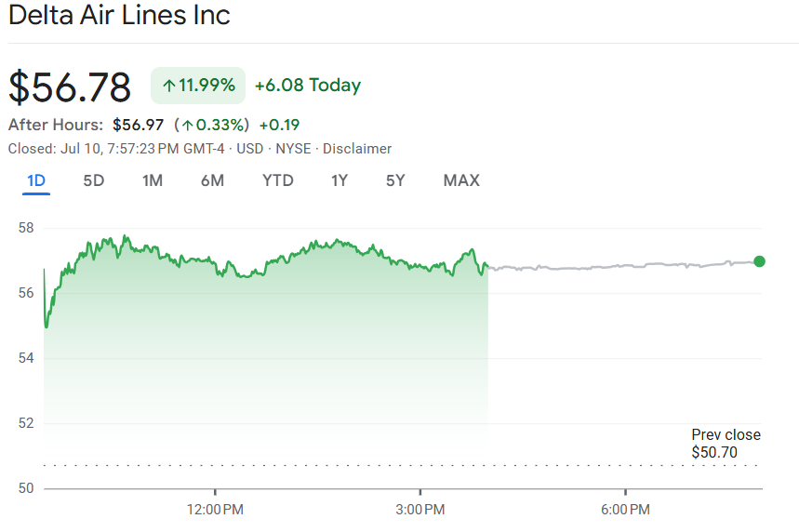This screenshot has height=532, width=799.
Task: Click the $56.78 current price
Action: coord(71,86)
